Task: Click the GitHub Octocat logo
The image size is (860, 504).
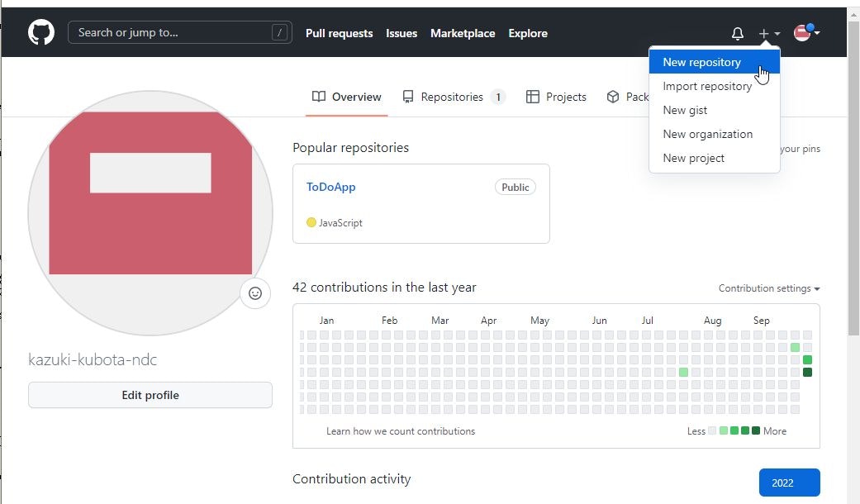Action: [41, 33]
